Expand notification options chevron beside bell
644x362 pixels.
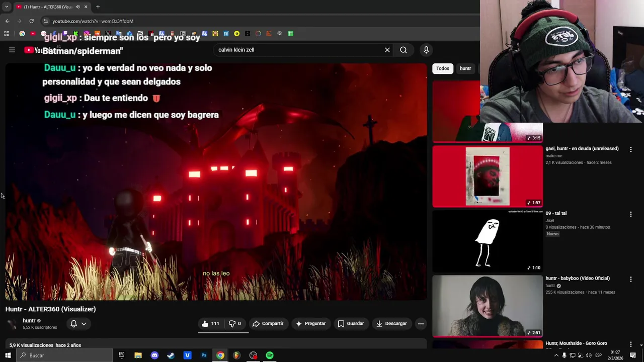84,324
